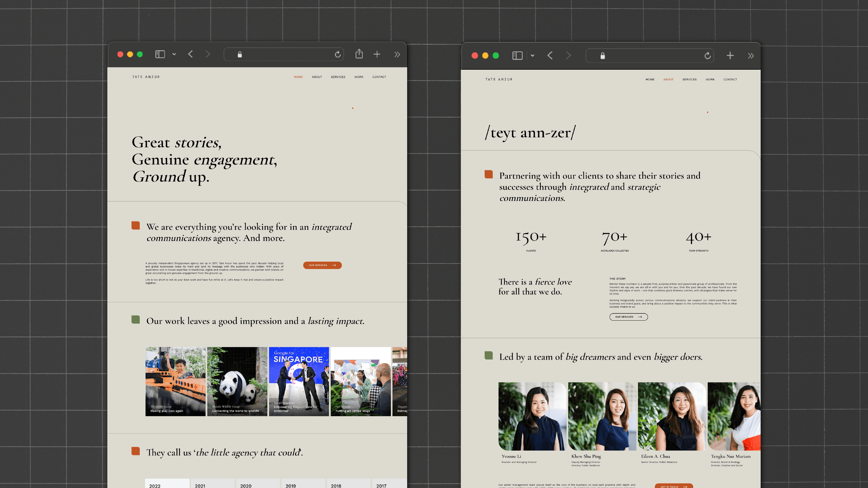Select the 2018 year tab
The height and width of the screenshot is (488, 868).
click(348, 484)
